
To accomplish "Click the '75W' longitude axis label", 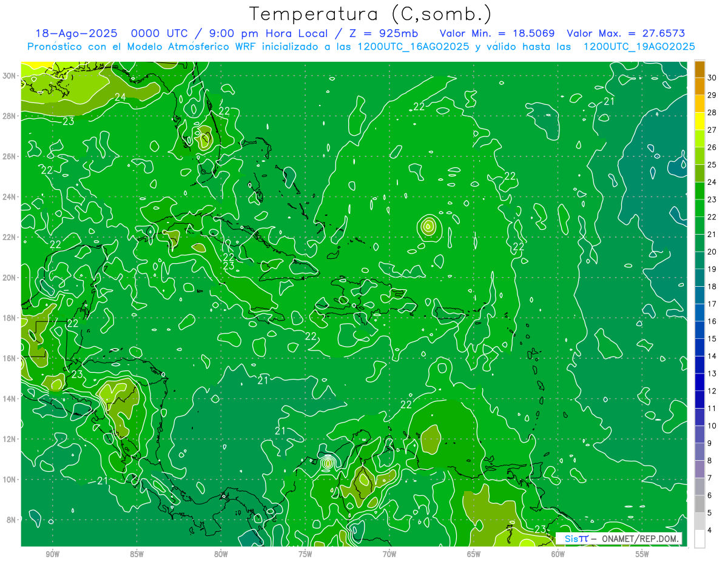I will [x=305, y=554].
